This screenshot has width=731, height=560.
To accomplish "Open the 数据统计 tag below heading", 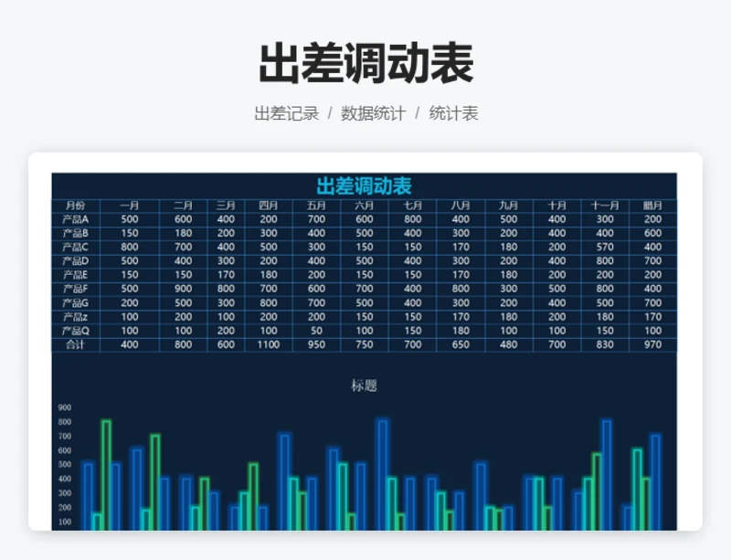I will click(373, 113).
